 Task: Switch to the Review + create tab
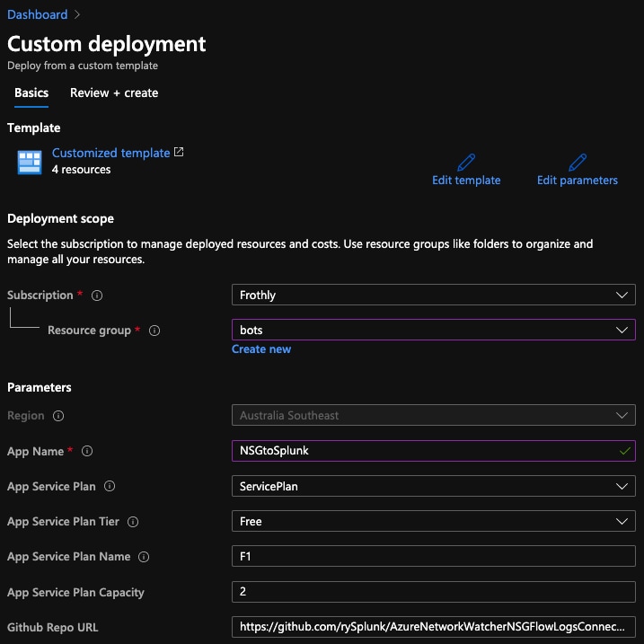(x=114, y=93)
